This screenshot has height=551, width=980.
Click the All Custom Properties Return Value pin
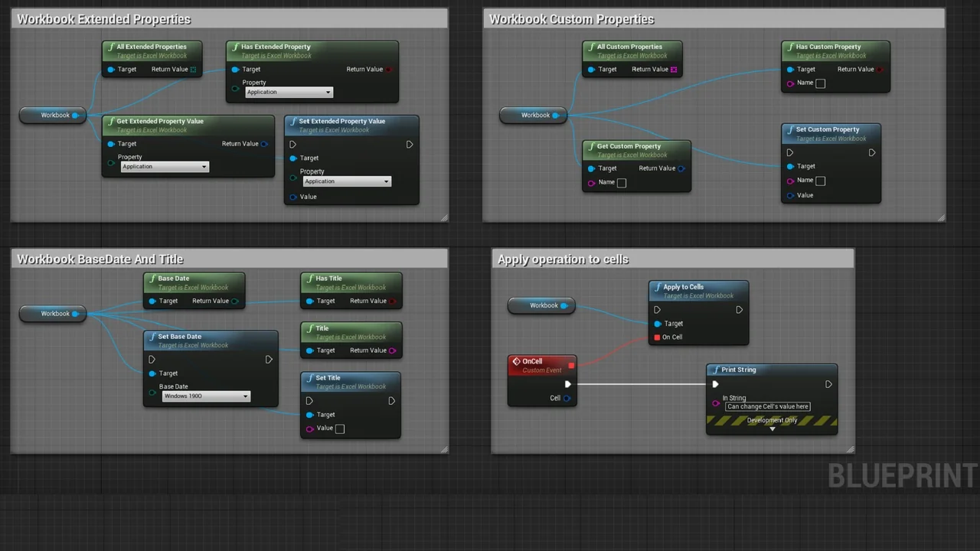coord(674,70)
